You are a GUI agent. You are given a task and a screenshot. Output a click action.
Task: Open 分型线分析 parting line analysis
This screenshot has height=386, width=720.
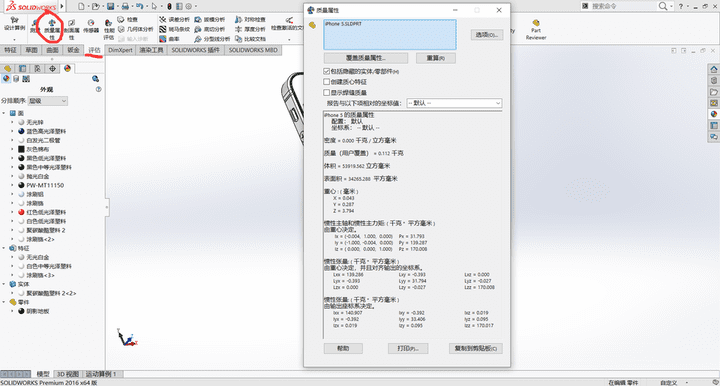pos(212,39)
